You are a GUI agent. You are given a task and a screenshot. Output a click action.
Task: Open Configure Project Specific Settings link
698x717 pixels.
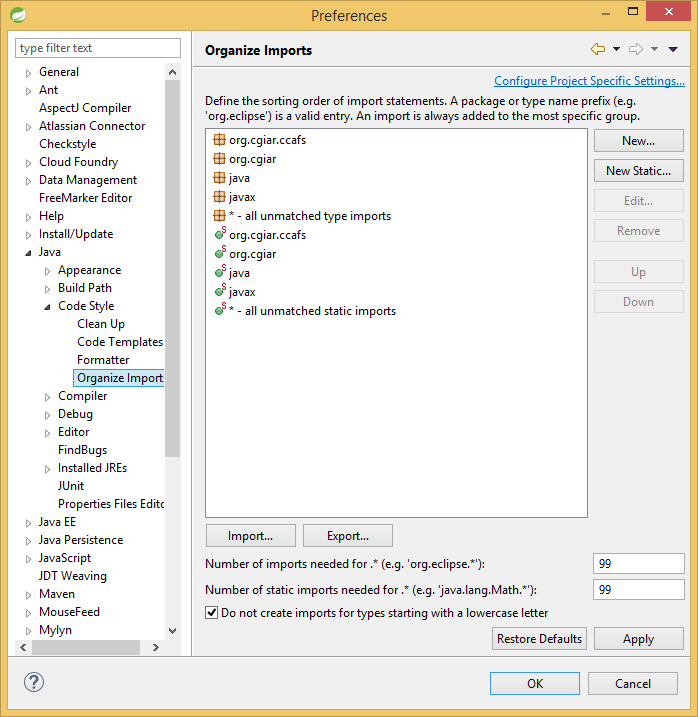(x=589, y=80)
